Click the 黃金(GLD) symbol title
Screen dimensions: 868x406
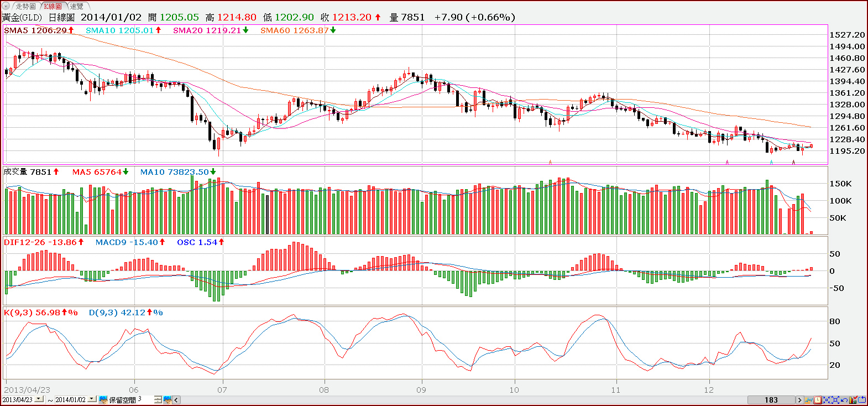[x=22, y=17]
